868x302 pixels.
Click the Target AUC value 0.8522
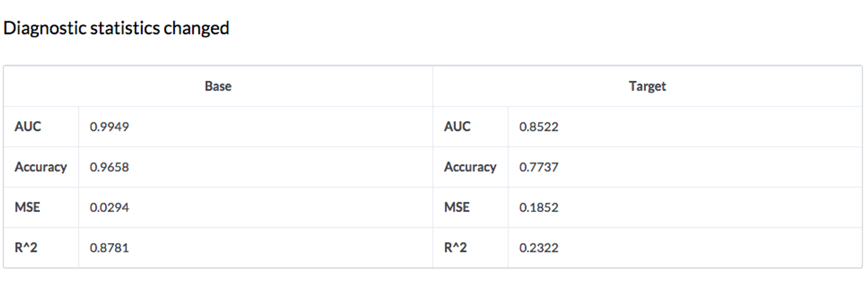coord(539,127)
